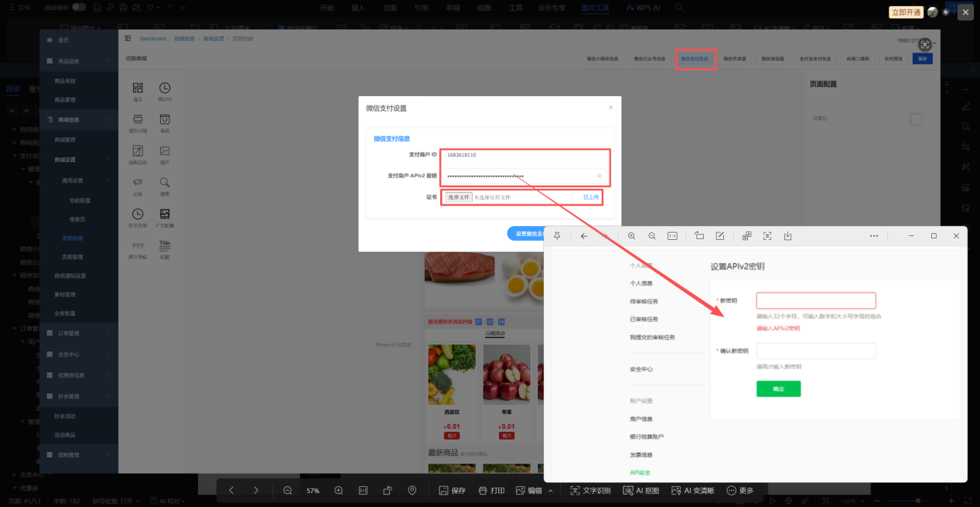The height and width of the screenshot is (507, 980).
Task: Toggle the pin icon on floating window
Action: point(557,236)
